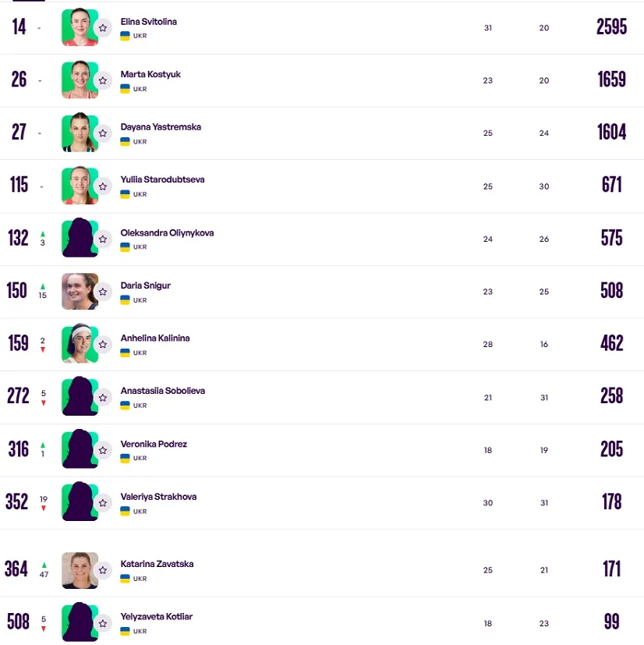This screenshot has height=645, width=644.
Task: View Anhelina Kalinina's player page
Action: pyautogui.click(x=155, y=338)
